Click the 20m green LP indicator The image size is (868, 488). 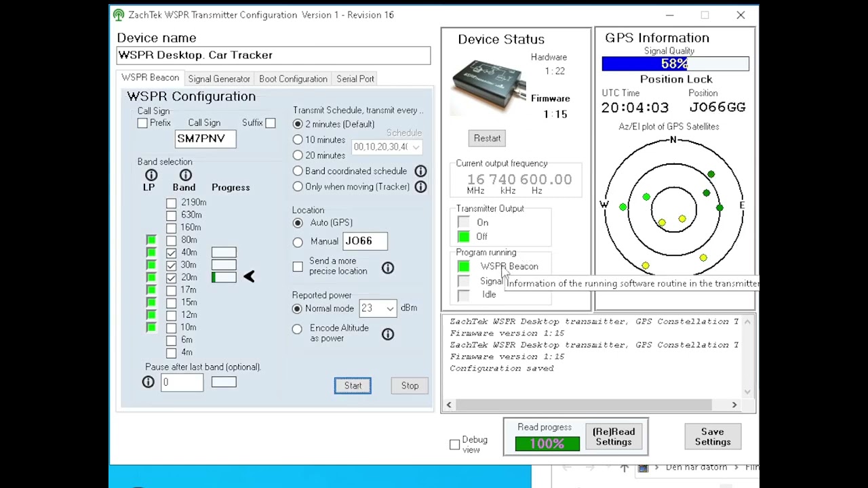pyautogui.click(x=151, y=277)
